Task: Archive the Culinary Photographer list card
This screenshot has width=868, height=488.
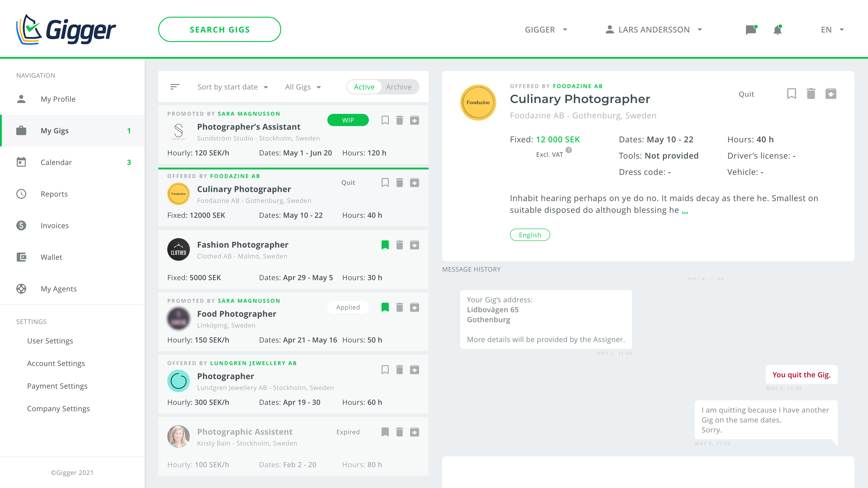Action: (415, 183)
